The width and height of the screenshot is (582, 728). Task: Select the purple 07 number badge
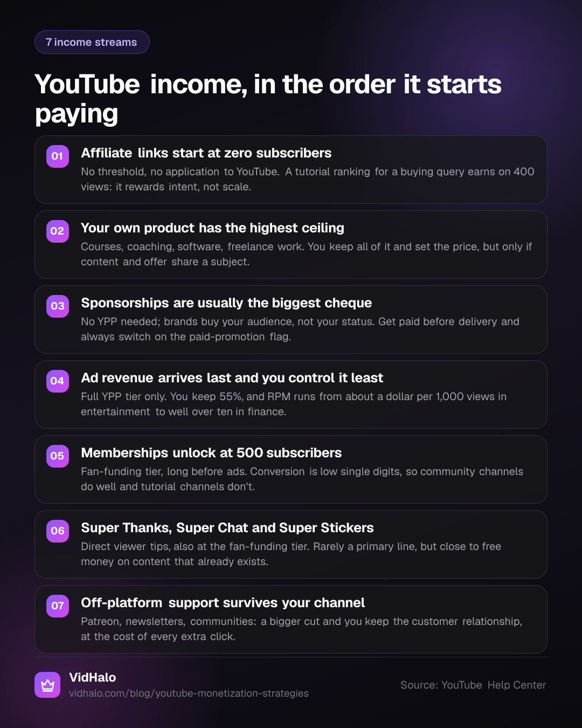(x=57, y=606)
